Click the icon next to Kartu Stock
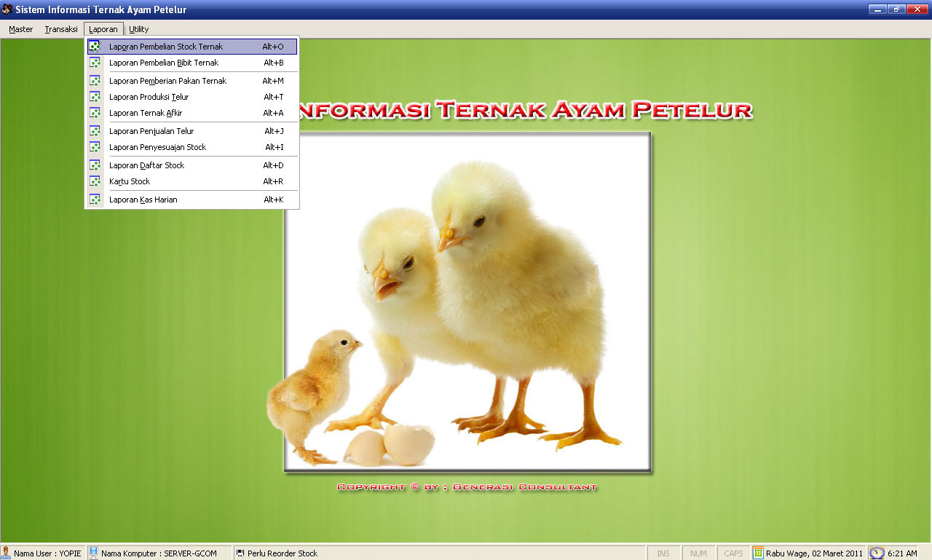Image resolution: width=932 pixels, height=560 pixels. (x=95, y=181)
